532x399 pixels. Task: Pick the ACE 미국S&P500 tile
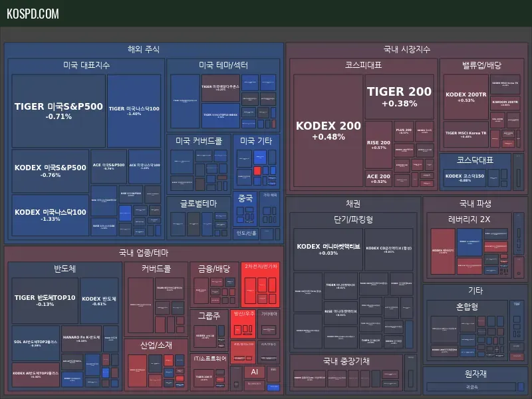point(108,166)
